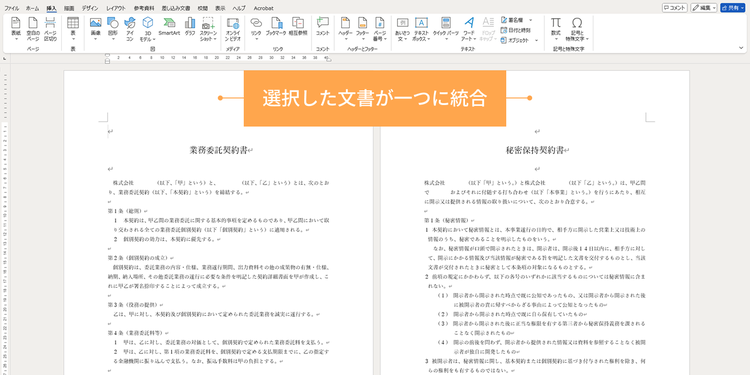The height and width of the screenshot is (375, 750).
Task: Switch to the References (参考資料) tab
Action: 144,8
